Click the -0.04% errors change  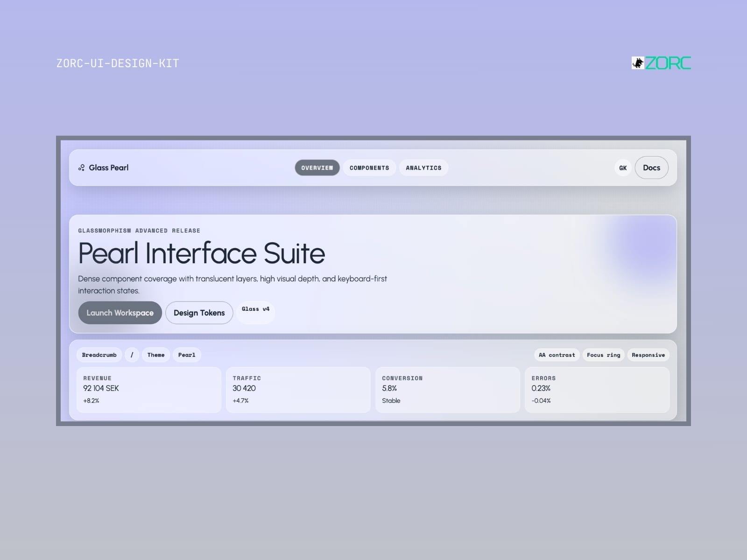click(541, 401)
